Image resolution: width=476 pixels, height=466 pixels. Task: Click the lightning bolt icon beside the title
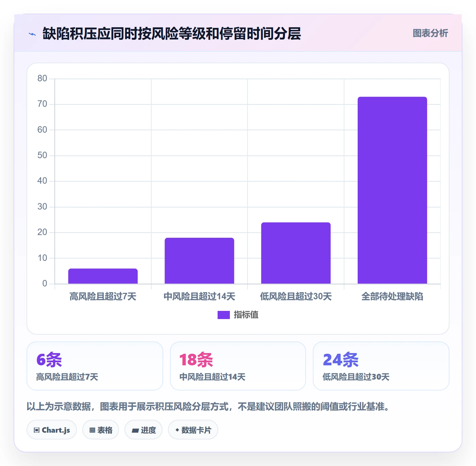pyautogui.click(x=32, y=34)
